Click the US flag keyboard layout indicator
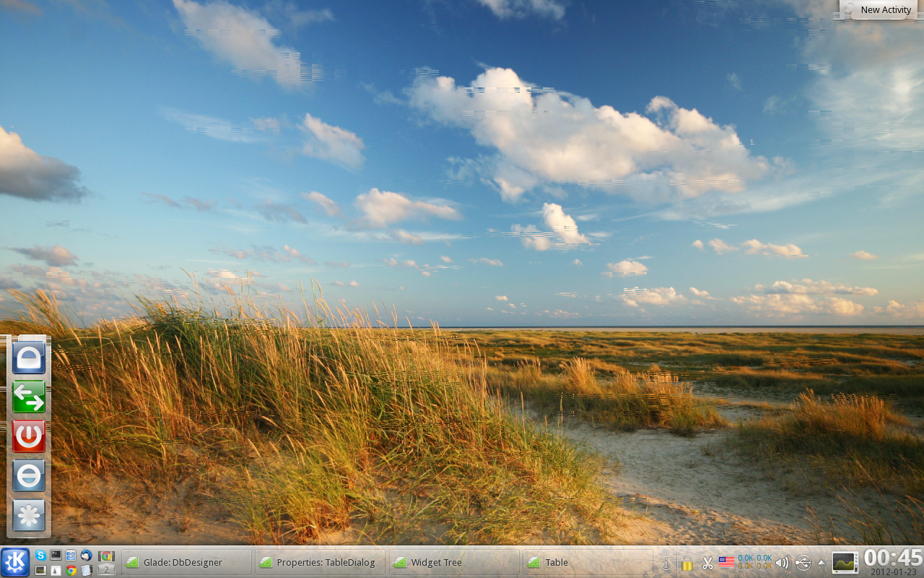The image size is (924, 578). pos(726,562)
